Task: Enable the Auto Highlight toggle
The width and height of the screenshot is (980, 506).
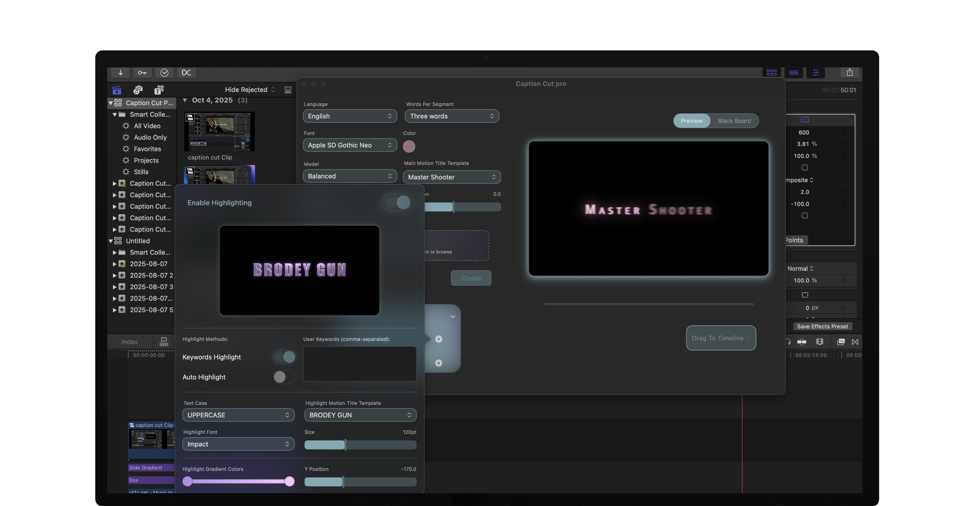Action: tap(284, 377)
